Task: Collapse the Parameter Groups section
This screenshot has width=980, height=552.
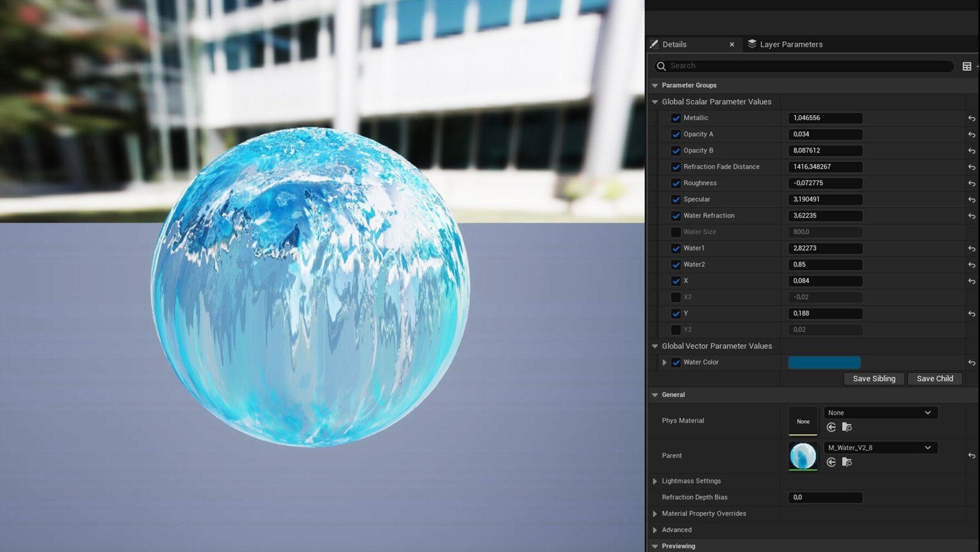Action: pyautogui.click(x=655, y=86)
